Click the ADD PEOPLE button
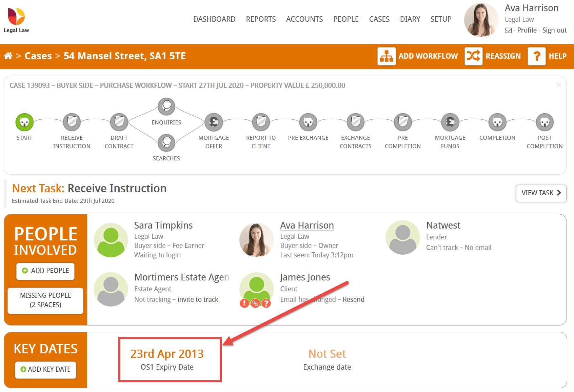 [x=45, y=271]
